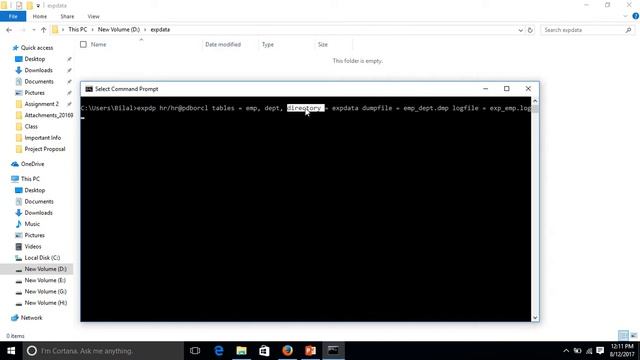The height and width of the screenshot is (360, 640).
Task: Expand the address bar history dropdown
Action: (520, 30)
